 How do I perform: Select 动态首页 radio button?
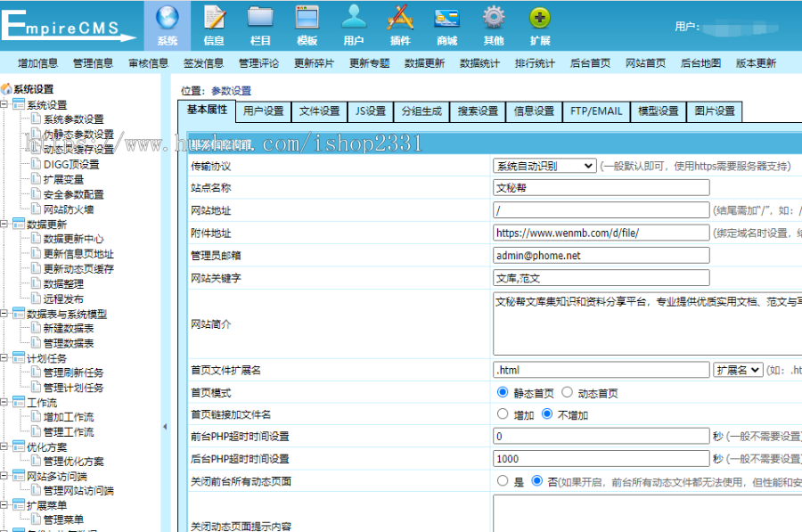click(568, 392)
